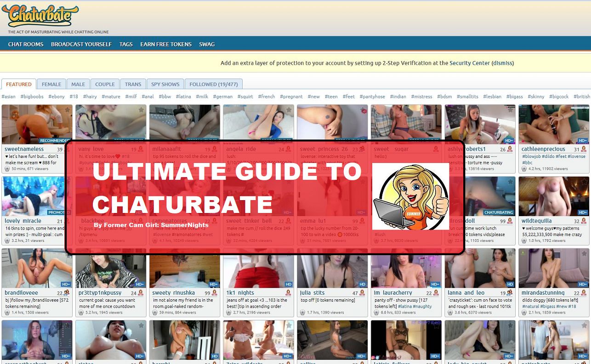
Task: Filter by the #latina tag
Action: 183,97
